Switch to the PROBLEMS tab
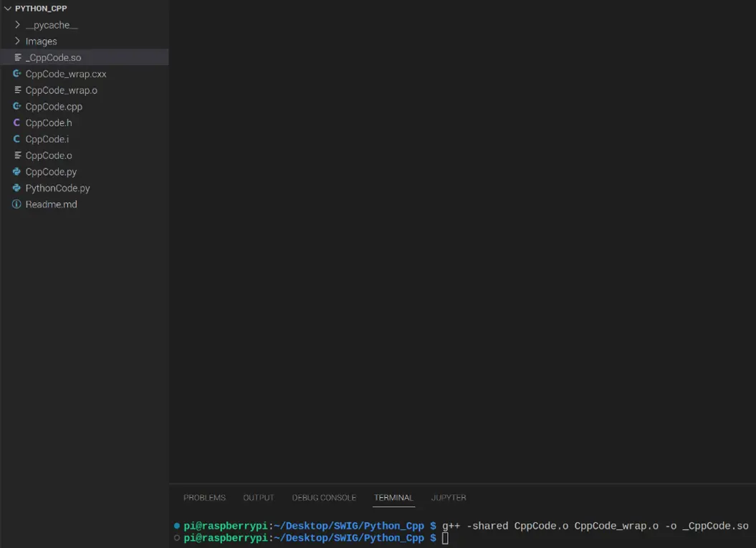Viewport: 756px width, 548px height. pos(204,497)
